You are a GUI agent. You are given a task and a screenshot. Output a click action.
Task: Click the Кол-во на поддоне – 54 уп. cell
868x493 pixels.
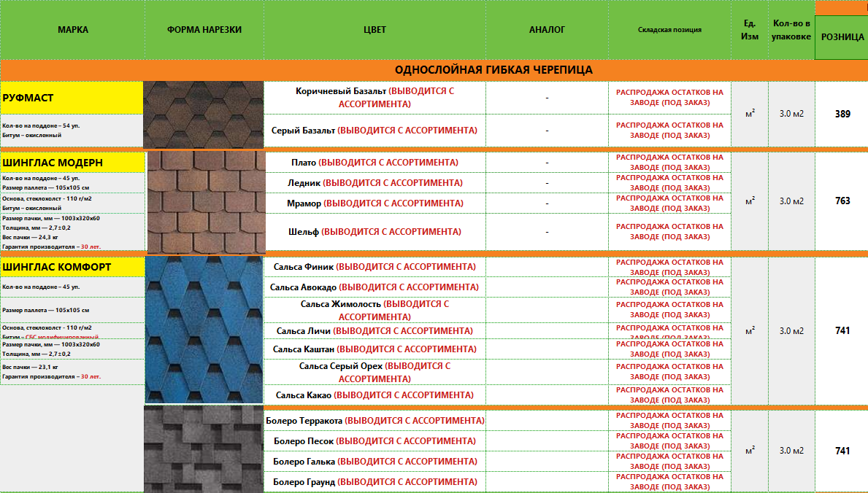41,126
